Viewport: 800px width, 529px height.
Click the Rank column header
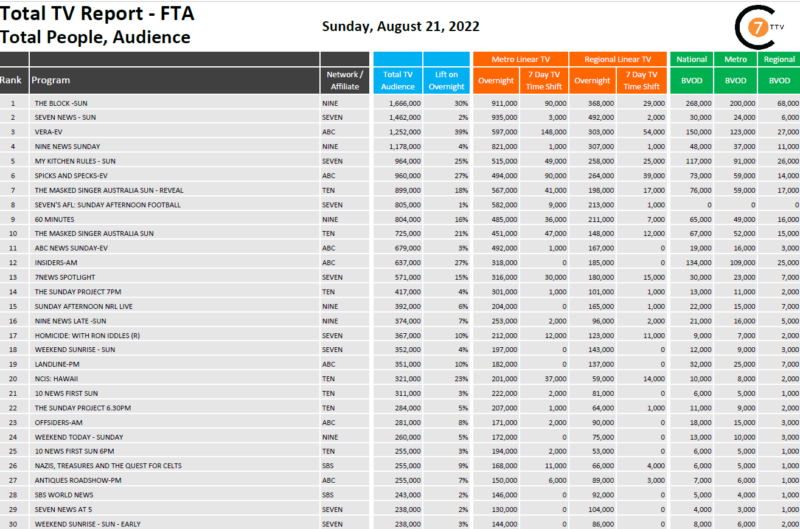[x=13, y=79]
